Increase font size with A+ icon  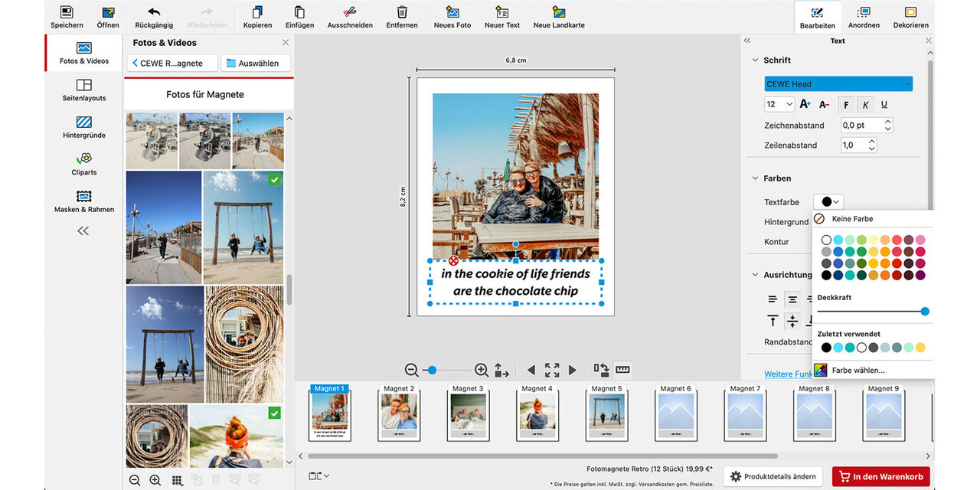(x=805, y=104)
